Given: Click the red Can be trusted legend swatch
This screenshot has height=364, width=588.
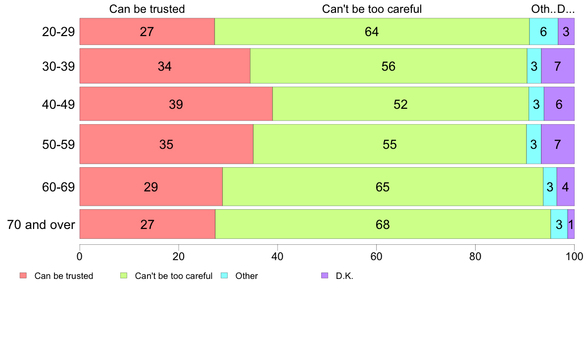Looking at the screenshot, I should 23,275.
